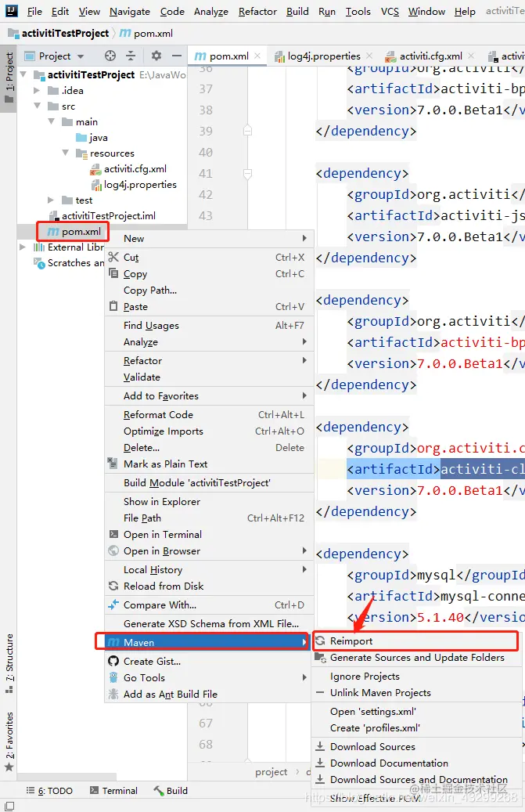Toggle the Favorites side tool window
Viewport: 525px width, 812px height.
pos(9,742)
